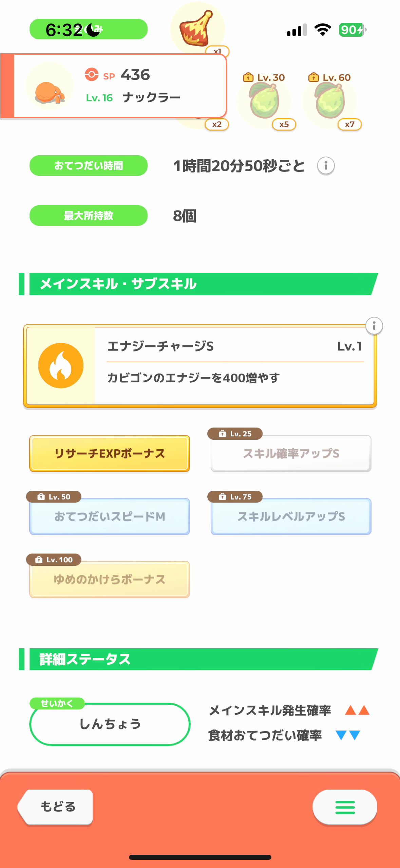Tap the main skill info icon
This screenshot has width=400, height=868.
click(374, 326)
